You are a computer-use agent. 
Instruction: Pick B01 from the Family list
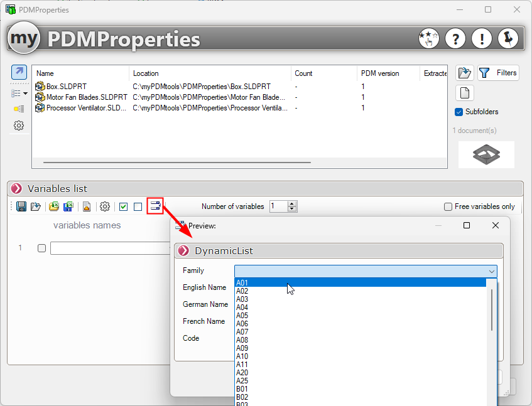coord(361,388)
